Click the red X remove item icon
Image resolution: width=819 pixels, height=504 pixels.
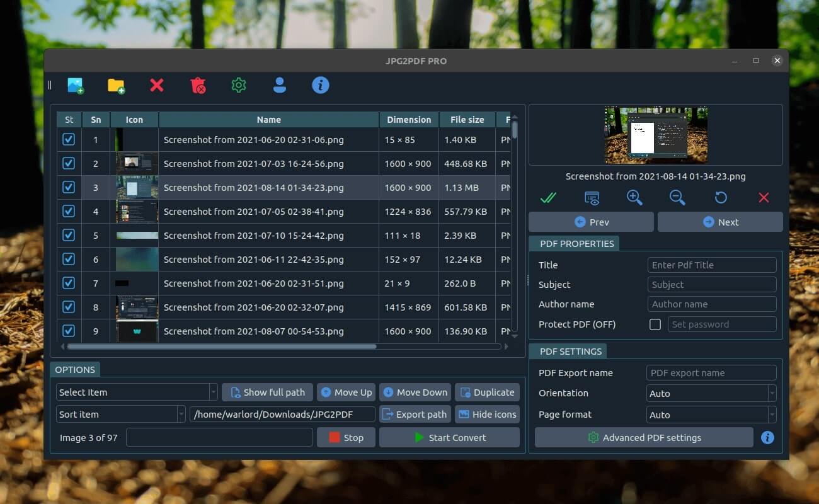[157, 85]
